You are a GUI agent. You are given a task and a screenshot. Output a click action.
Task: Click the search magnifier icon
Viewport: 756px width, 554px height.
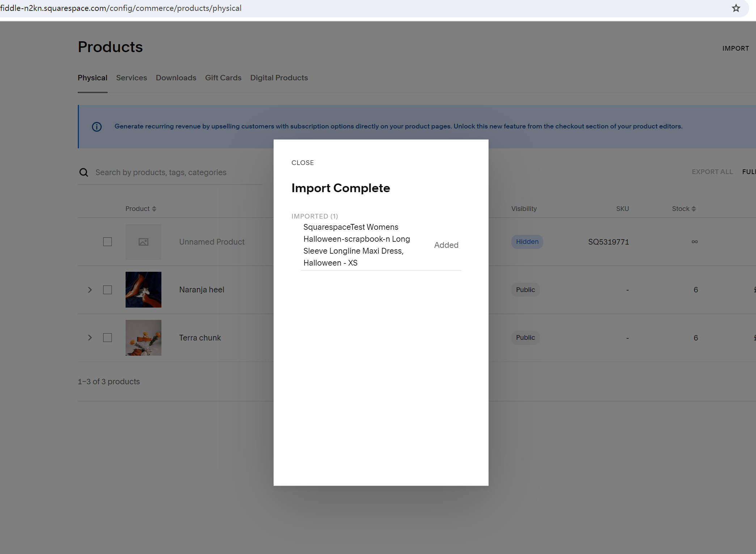click(84, 172)
